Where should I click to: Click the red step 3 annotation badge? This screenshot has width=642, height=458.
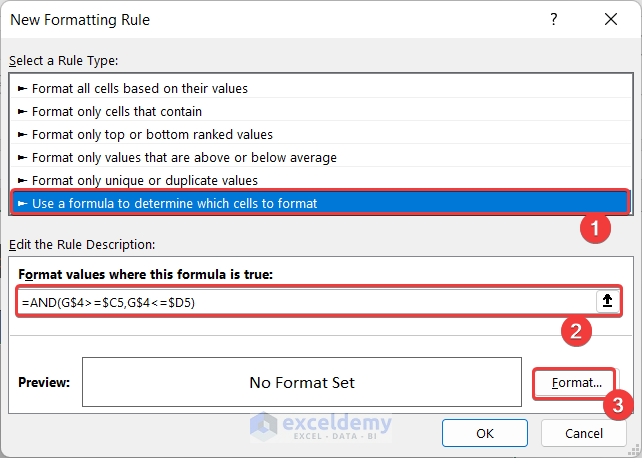click(619, 406)
